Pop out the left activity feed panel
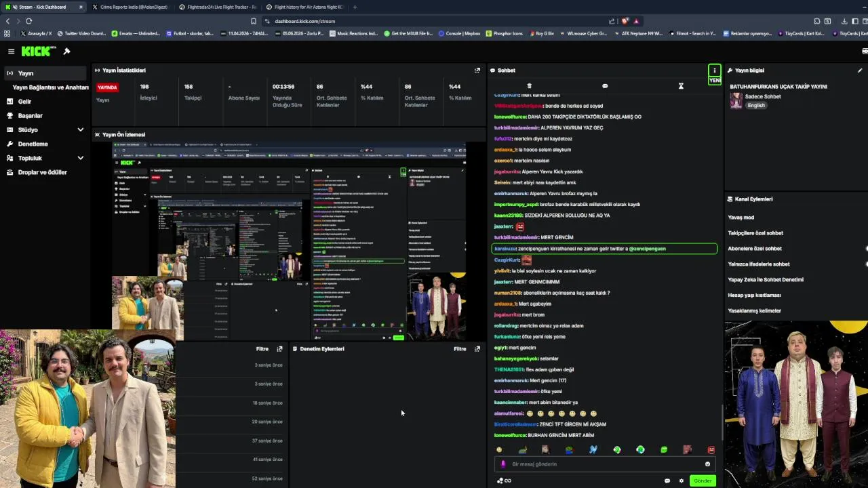868x488 pixels. pyautogui.click(x=279, y=348)
